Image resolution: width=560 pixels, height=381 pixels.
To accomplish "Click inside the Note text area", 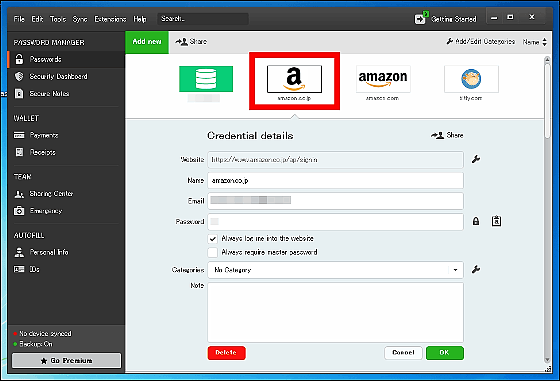I will click(335, 312).
